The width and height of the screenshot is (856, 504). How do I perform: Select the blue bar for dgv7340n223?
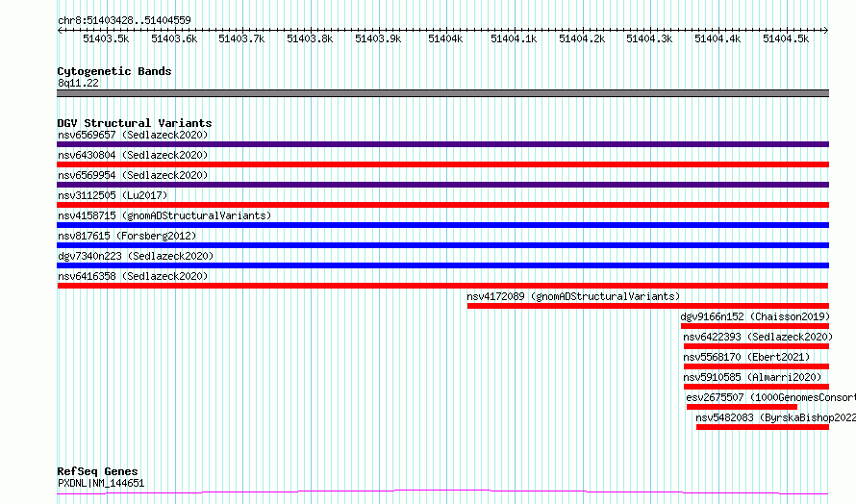coord(442,265)
